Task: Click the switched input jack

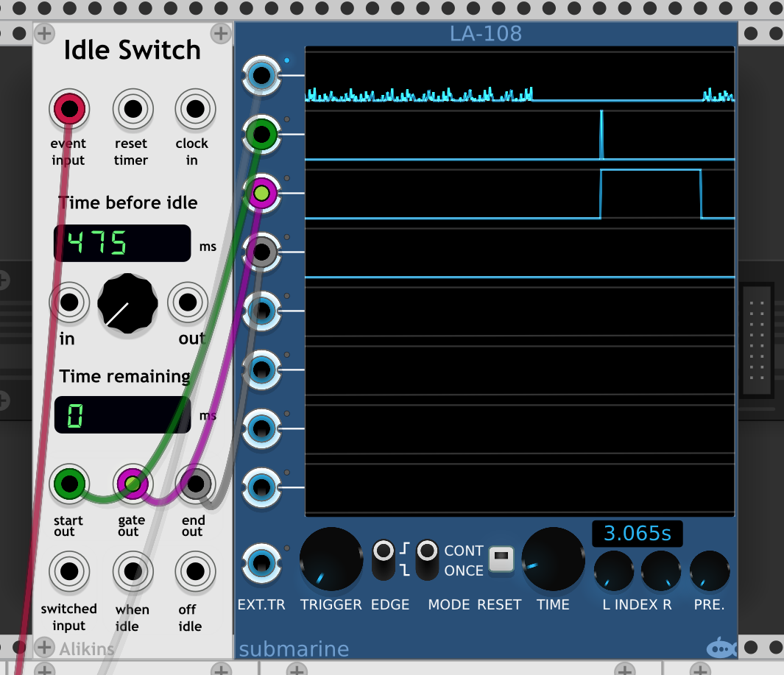Action: [69, 571]
